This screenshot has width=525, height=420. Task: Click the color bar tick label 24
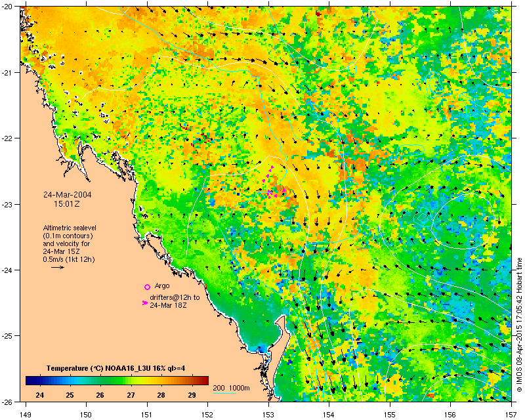coord(39,395)
